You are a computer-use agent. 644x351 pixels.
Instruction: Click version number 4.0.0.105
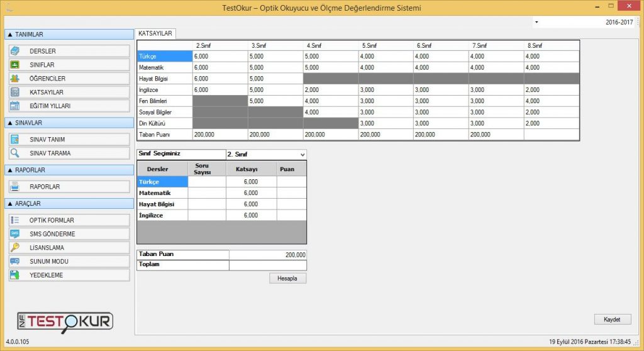click(x=18, y=342)
